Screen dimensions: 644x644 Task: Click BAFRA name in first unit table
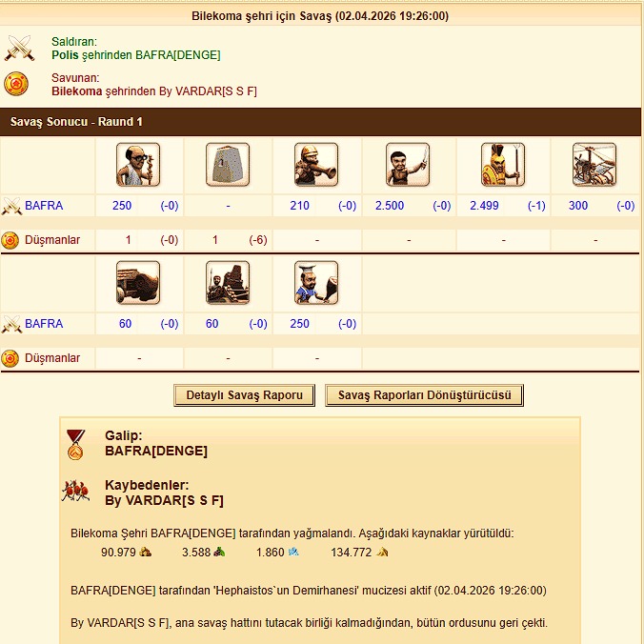pyautogui.click(x=44, y=206)
